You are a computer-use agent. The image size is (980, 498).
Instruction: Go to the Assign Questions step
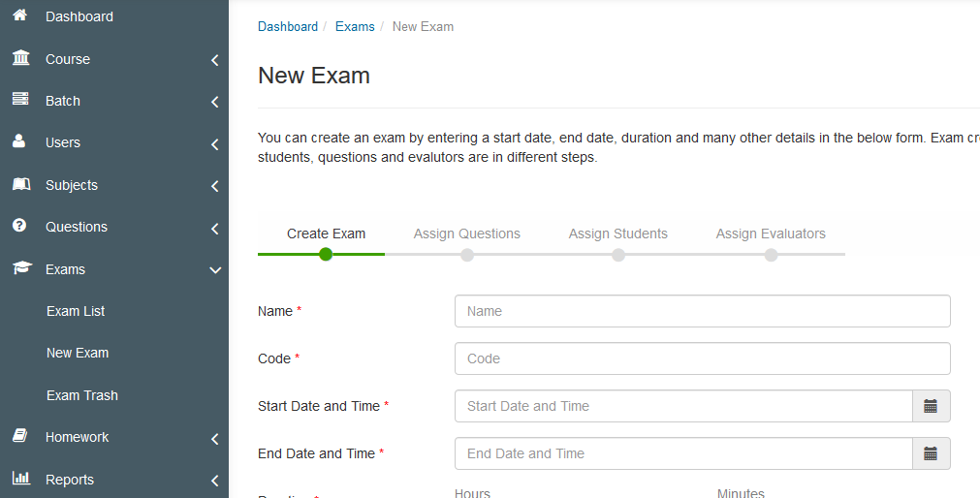[467, 233]
